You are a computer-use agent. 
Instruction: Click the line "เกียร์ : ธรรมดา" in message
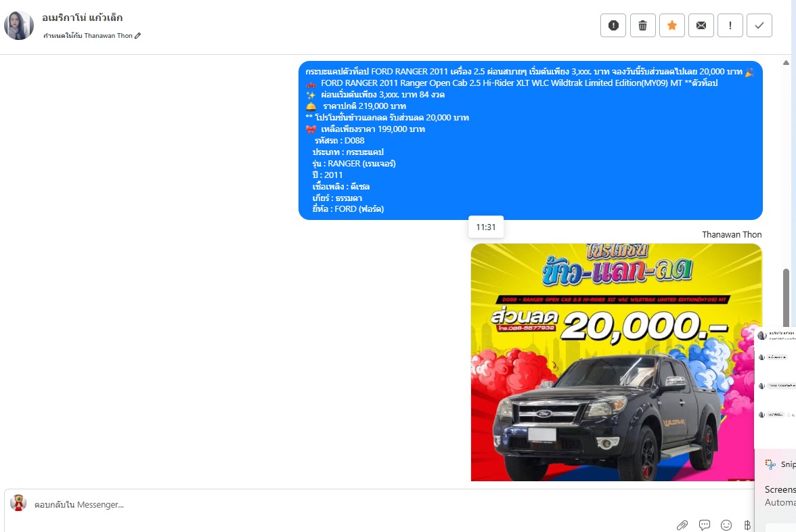tap(337, 198)
